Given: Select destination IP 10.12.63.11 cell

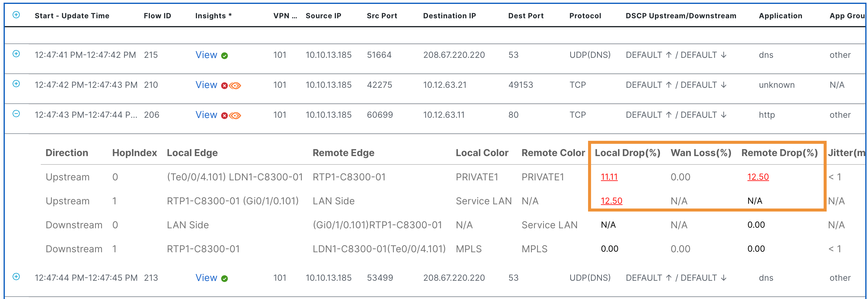Looking at the screenshot, I should point(444,115).
